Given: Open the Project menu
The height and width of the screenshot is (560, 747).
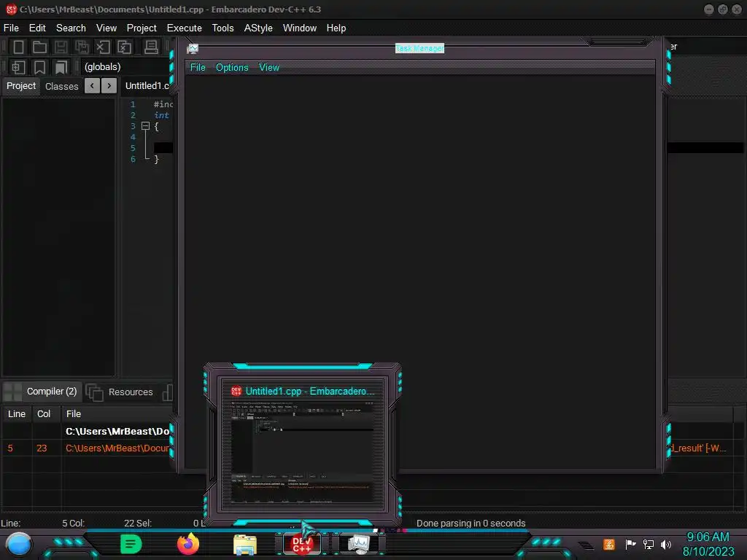Looking at the screenshot, I should tap(142, 28).
